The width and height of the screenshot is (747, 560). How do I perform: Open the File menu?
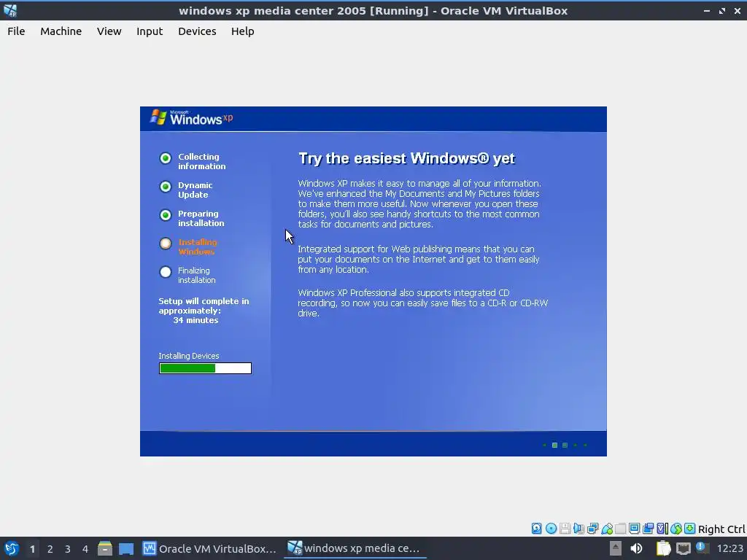pos(16,31)
